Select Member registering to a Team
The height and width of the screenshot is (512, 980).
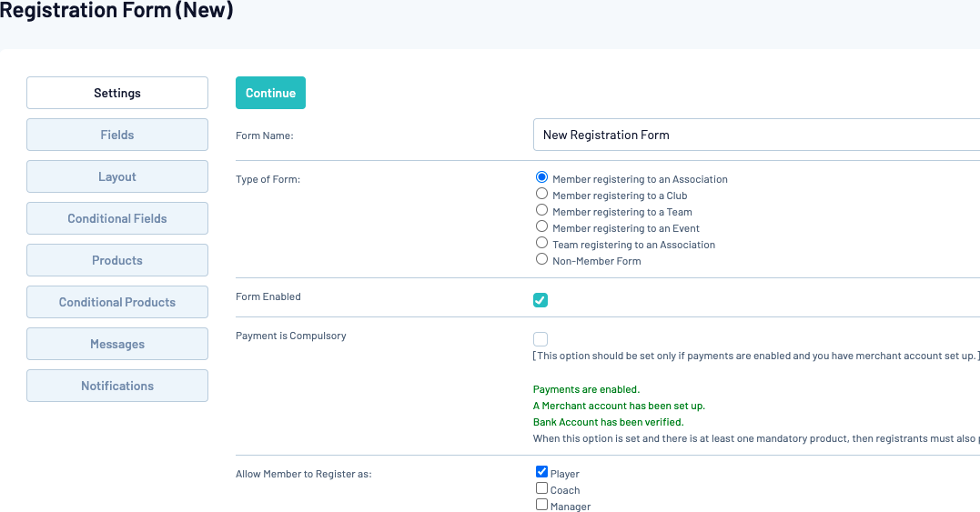pos(542,211)
